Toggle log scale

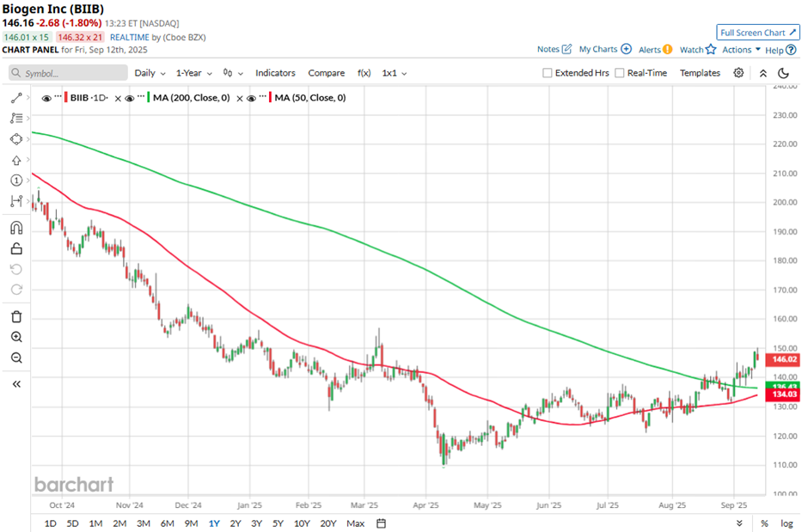[x=787, y=523]
